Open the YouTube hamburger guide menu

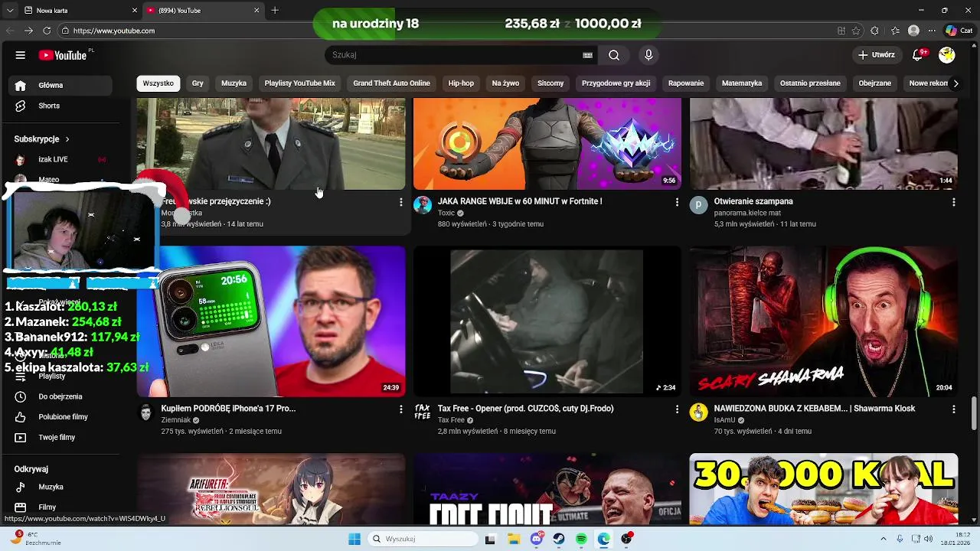[x=21, y=55]
